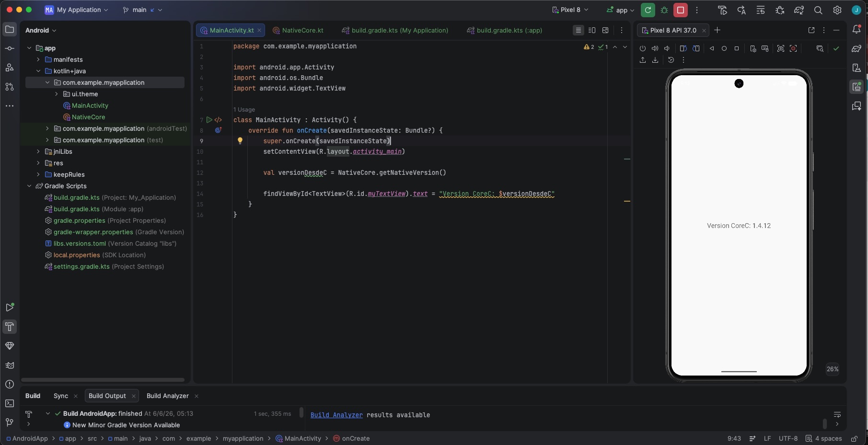The height and width of the screenshot is (445, 868).
Task: Open My Application project dropdown
Action: (x=77, y=10)
